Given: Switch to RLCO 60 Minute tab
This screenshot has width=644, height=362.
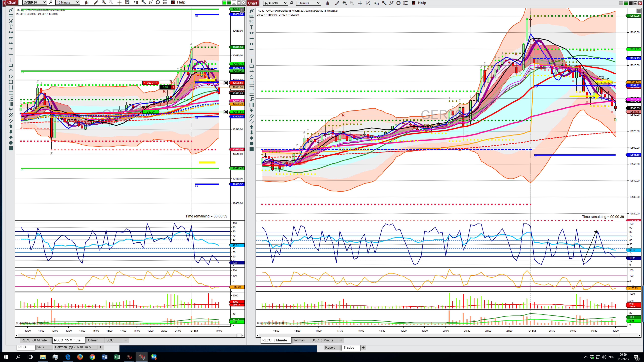Looking at the screenshot, I should (34, 340).
